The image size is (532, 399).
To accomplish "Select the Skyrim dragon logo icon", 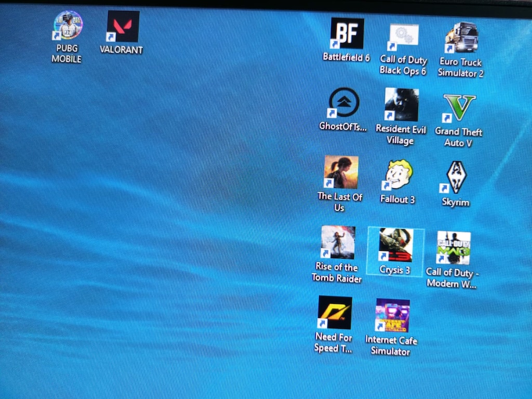I will click(456, 177).
